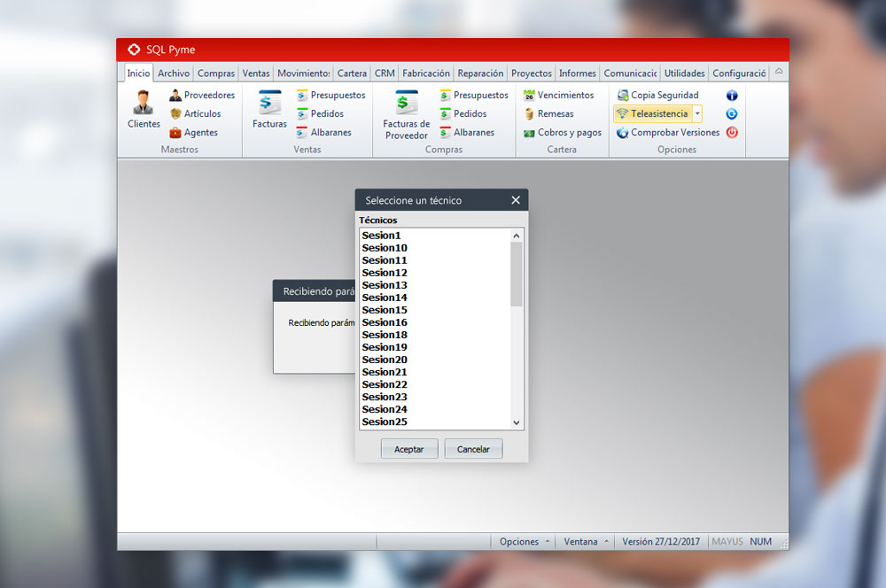Select Sesion15 in the Técnicos list
886x588 pixels.
[x=385, y=310]
